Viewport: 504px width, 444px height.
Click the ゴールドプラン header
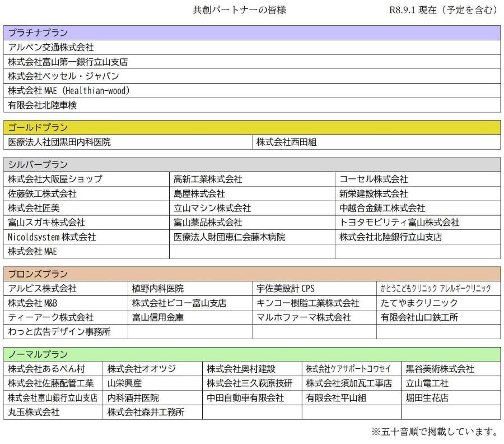[x=252, y=128]
